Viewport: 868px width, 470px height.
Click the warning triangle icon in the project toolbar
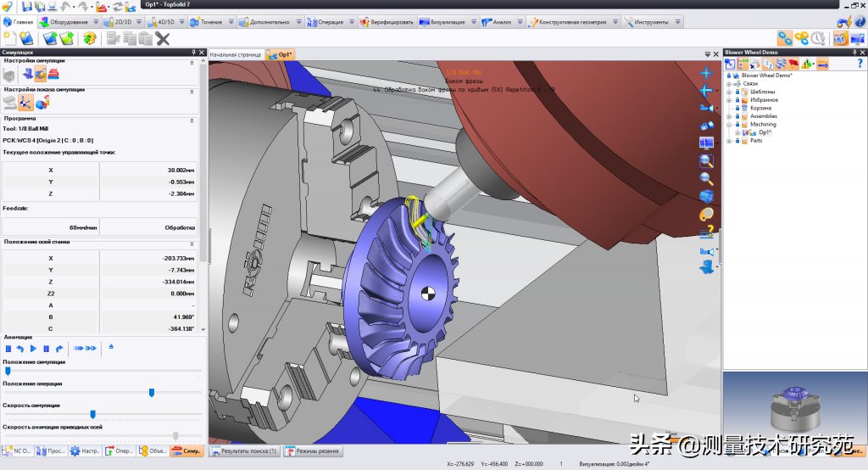(807, 64)
